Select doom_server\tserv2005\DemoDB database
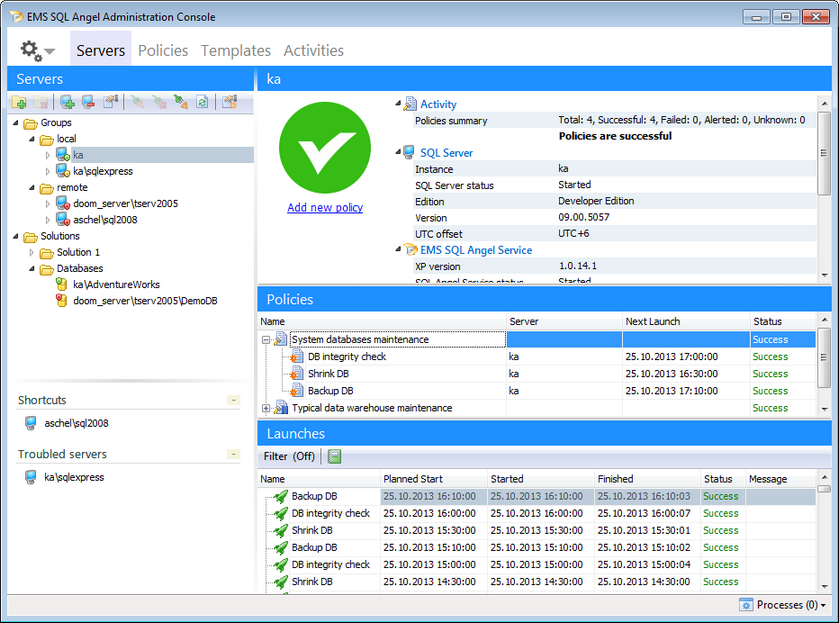Viewport: 839px width, 623px height. [145, 300]
